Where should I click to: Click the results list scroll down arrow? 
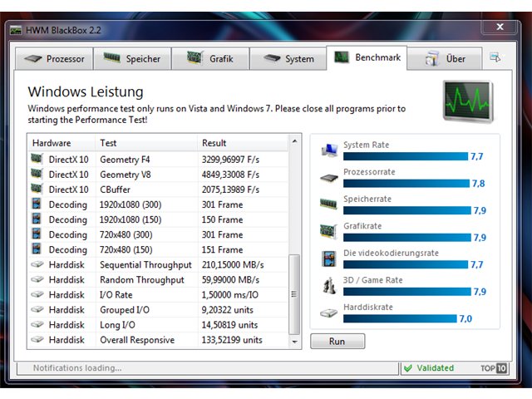294,342
